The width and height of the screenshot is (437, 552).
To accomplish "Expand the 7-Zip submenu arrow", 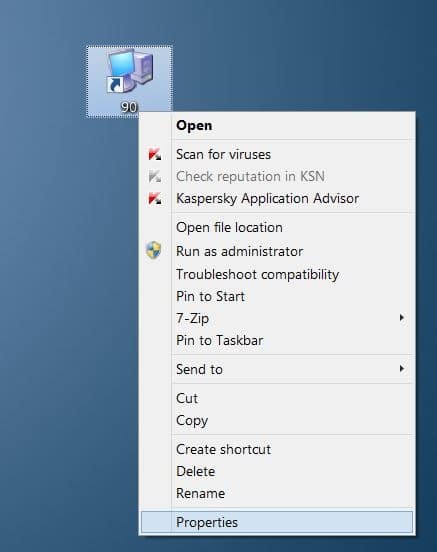I will [x=401, y=318].
